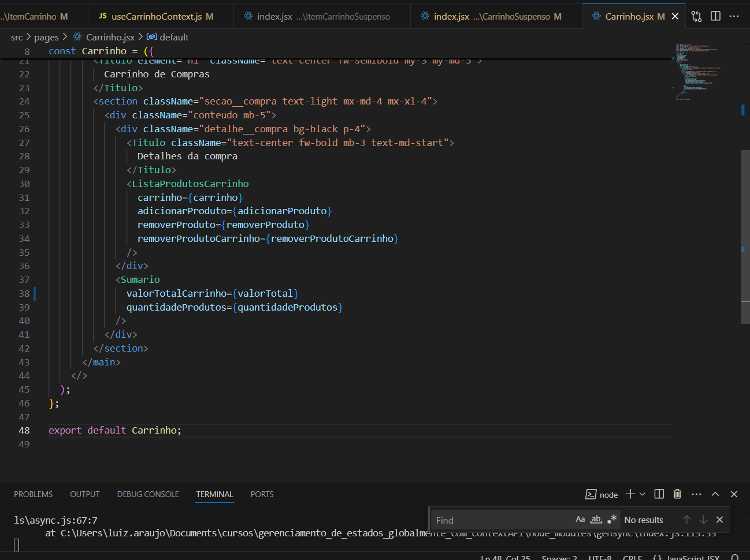The height and width of the screenshot is (560, 750).
Task: Open the editor More Actions menu
Action: pos(734,16)
